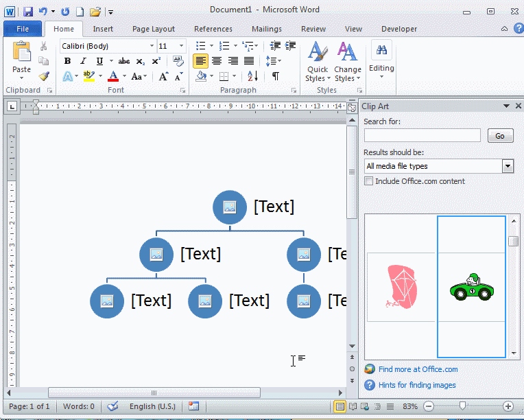Center align the paragraph text
Viewport: 524px width, 420px height.
click(x=217, y=61)
